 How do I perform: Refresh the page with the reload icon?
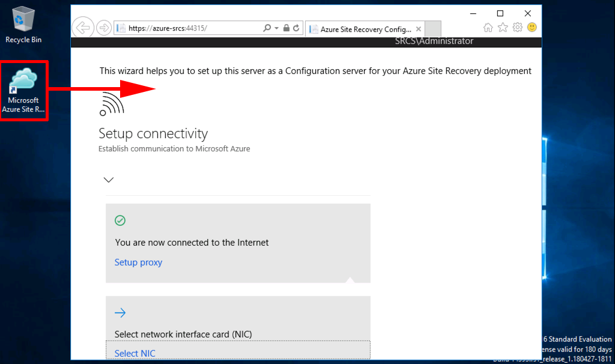click(297, 28)
